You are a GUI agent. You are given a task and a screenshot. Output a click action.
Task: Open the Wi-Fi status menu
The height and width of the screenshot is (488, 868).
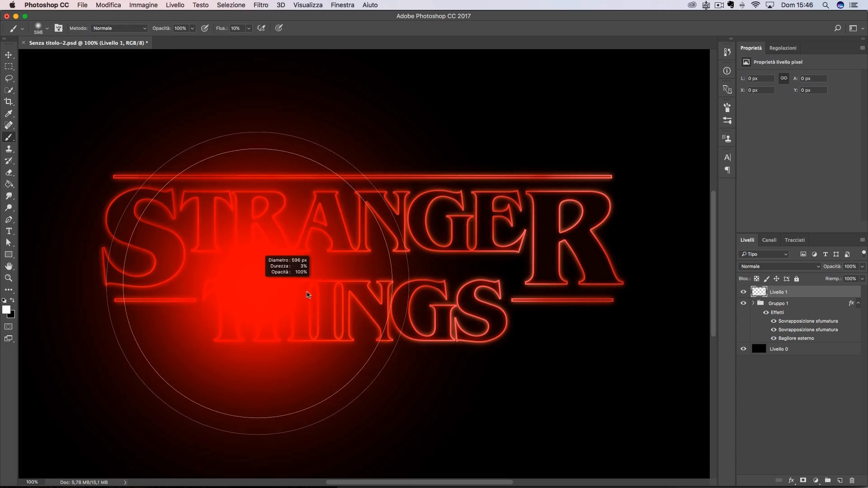coord(755,5)
